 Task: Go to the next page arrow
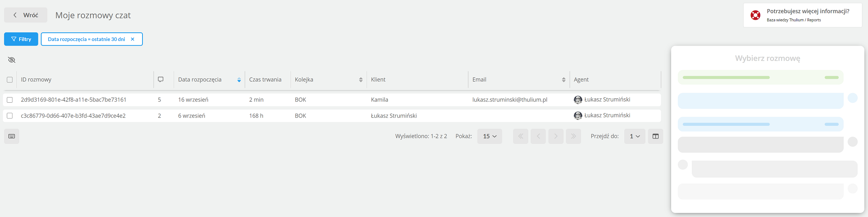(556, 136)
